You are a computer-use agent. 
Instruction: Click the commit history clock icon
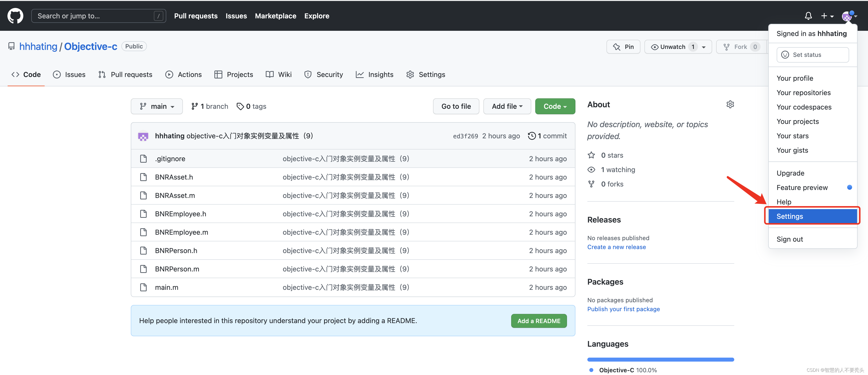tap(532, 136)
